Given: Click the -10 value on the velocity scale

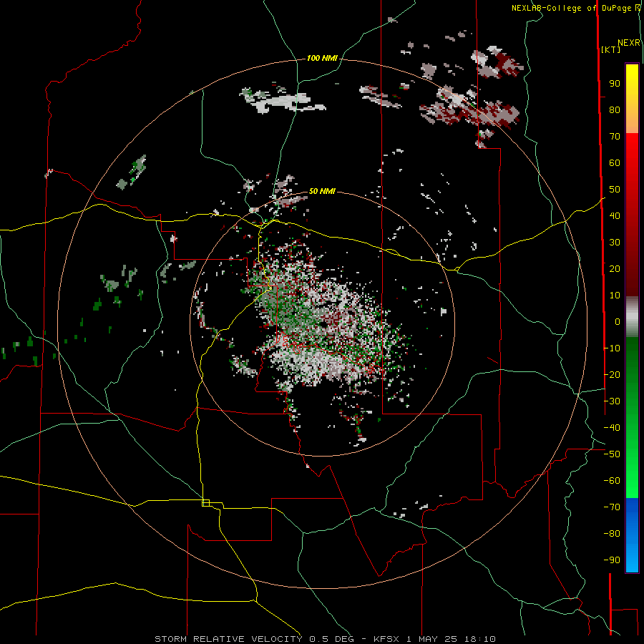Looking at the screenshot, I should (612, 348).
